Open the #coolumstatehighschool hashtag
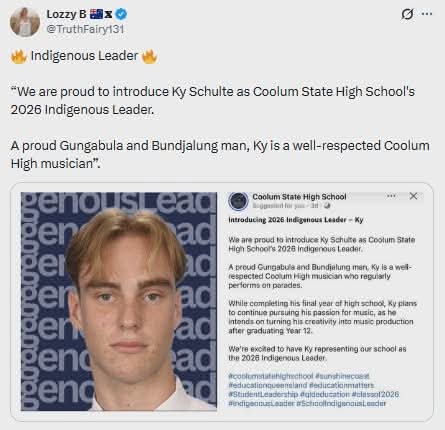Screen dimensions: 445x430 (271, 376)
